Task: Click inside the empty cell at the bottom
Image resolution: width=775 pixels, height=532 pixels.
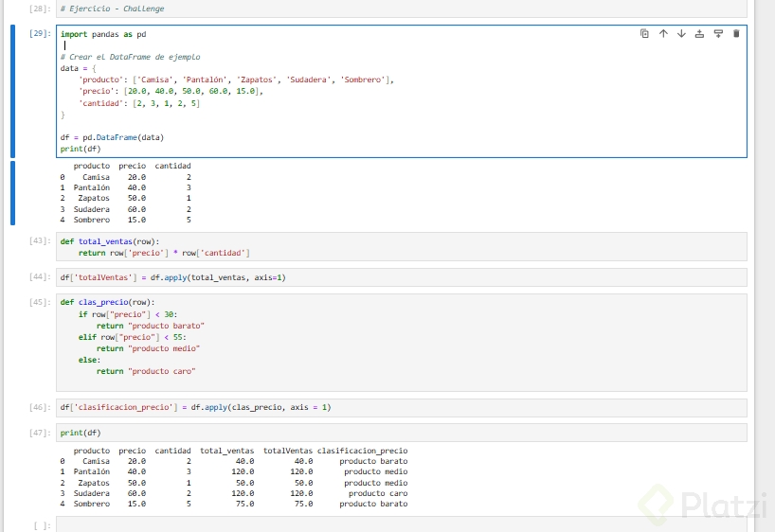Action: coord(400,524)
